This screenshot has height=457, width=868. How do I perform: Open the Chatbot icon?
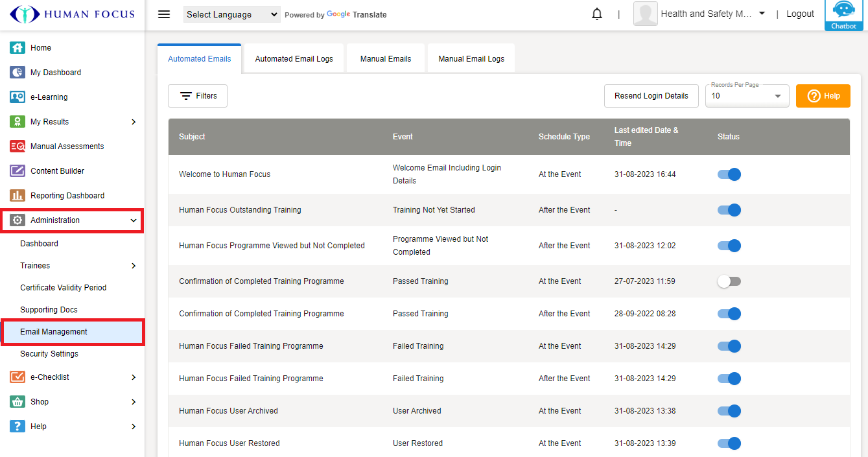(843, 14)
